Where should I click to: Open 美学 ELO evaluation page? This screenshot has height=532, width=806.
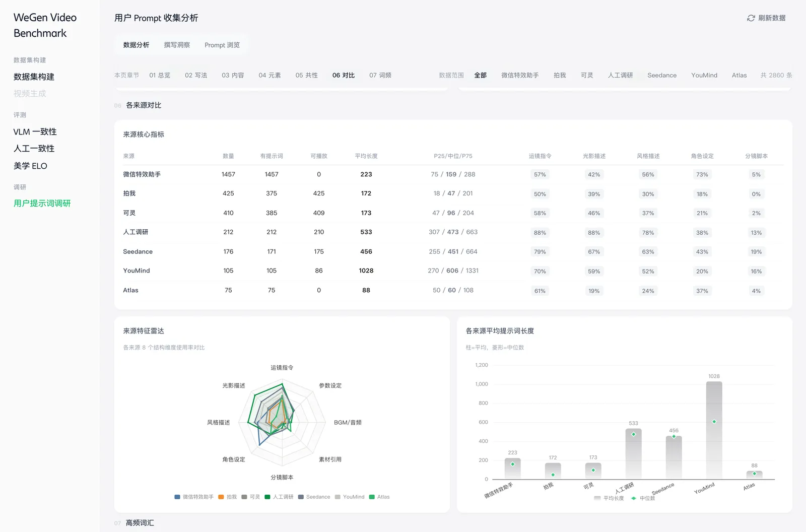(x=30, y=166)
